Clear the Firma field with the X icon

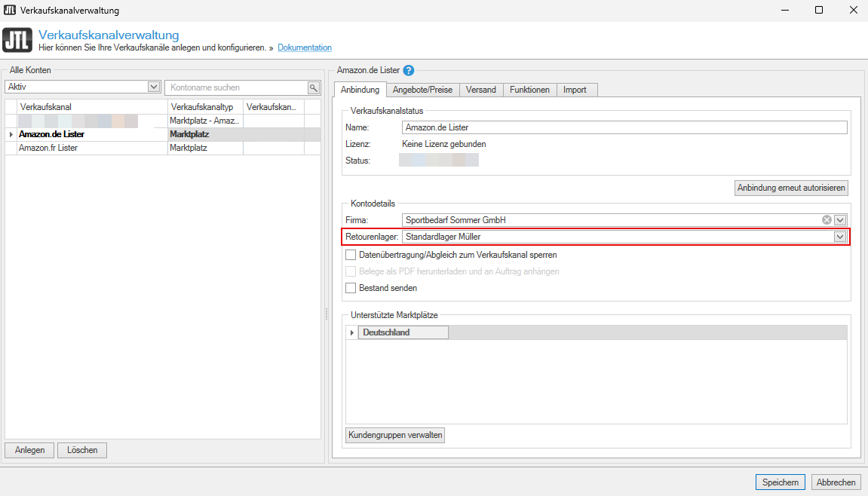[827, 220]
